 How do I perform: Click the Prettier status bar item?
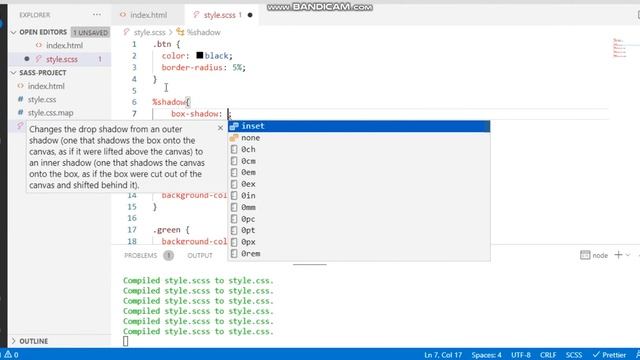click(609, 355)
